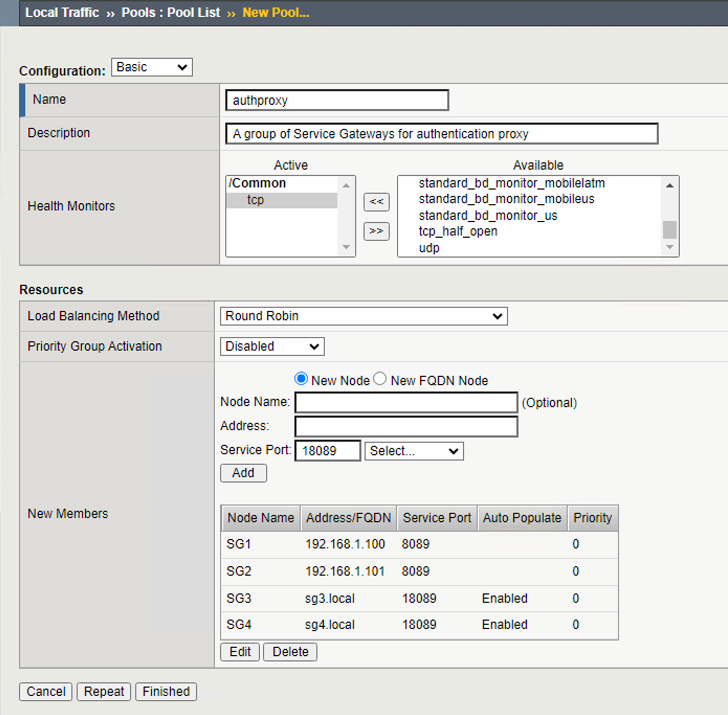Open the Configuration dropdown showing Basic

151,66
